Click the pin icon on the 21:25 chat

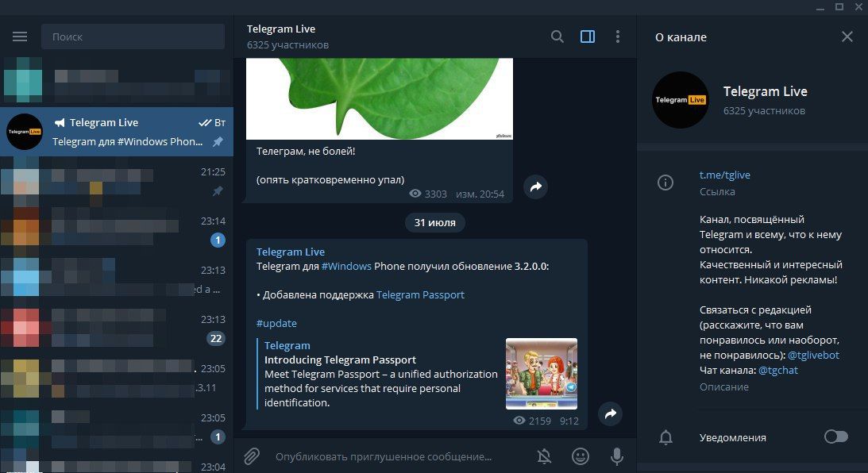click(x=218, y=190)
